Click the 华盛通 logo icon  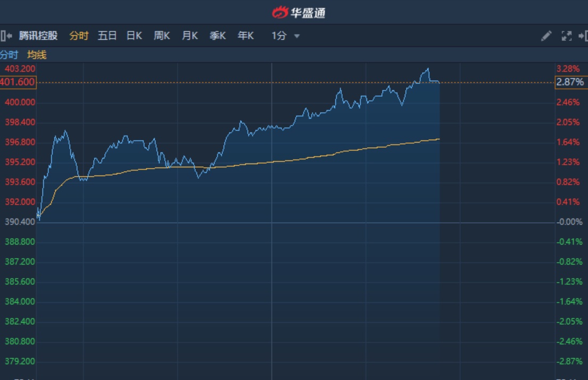280,12
